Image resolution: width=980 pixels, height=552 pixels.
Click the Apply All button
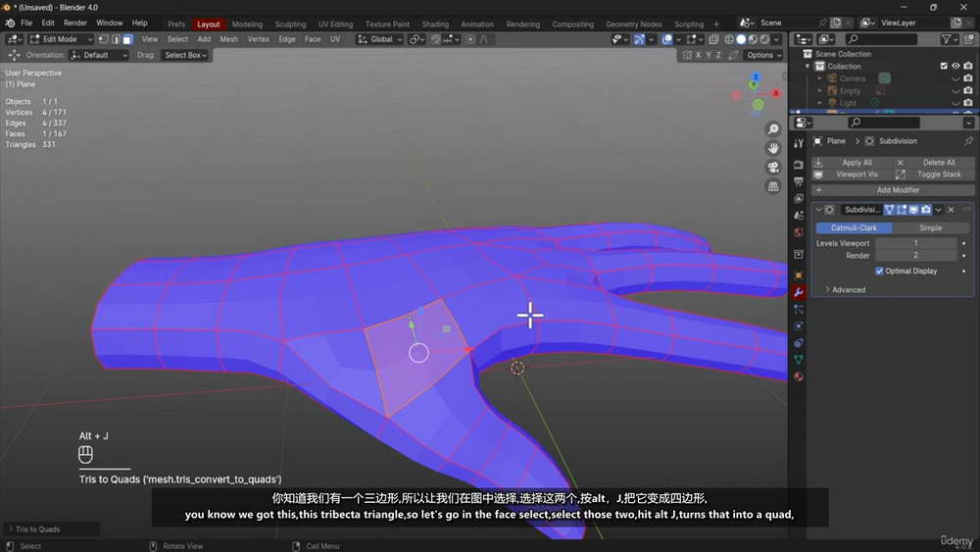[851, 163]
